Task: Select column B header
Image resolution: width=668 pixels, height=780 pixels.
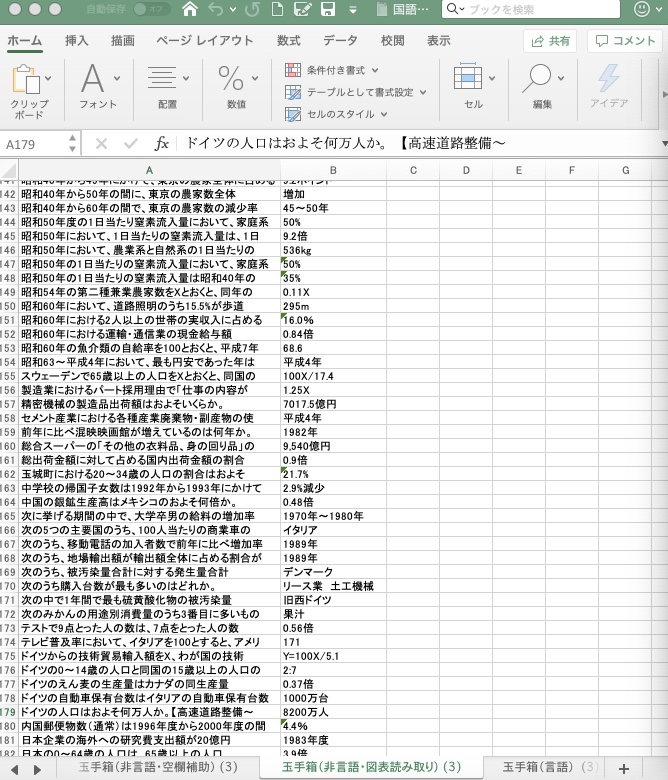Action: pyautogui.click(x=333, y=171)
